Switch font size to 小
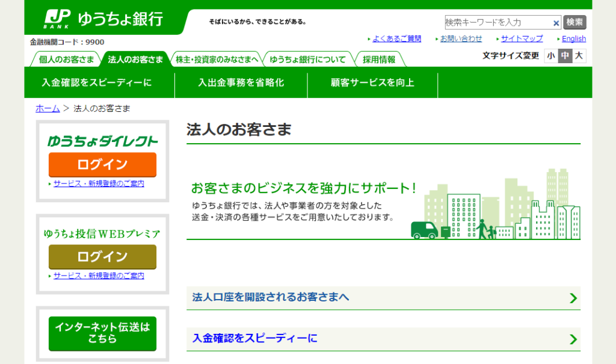Viewport: 616px width, 364px height. (550, 55)
